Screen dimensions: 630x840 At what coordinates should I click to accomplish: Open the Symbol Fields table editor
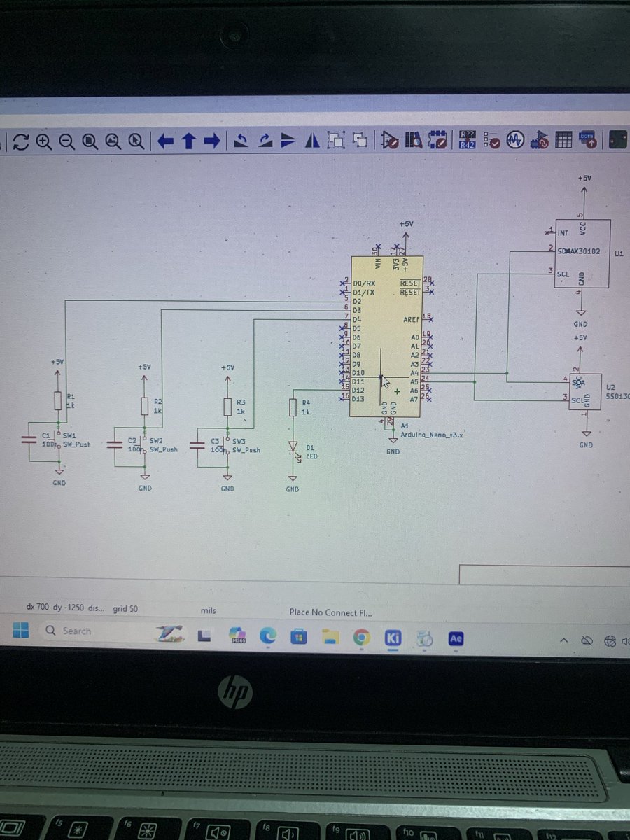[563, 139]
